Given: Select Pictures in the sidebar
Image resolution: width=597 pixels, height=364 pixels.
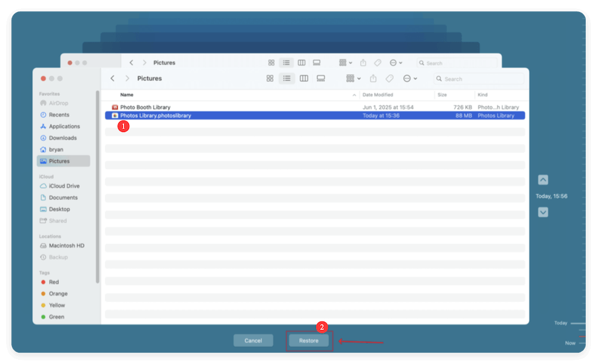Looking at the screenshot, I should click(63, 161).
